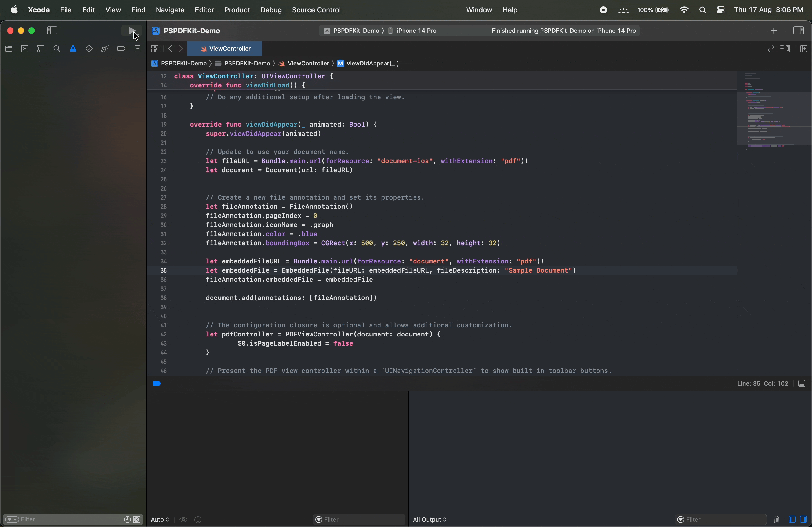This screenshot has width=812, height=527.
Task: Clear the console with the trash icon
Action: [x=777, y=520]
